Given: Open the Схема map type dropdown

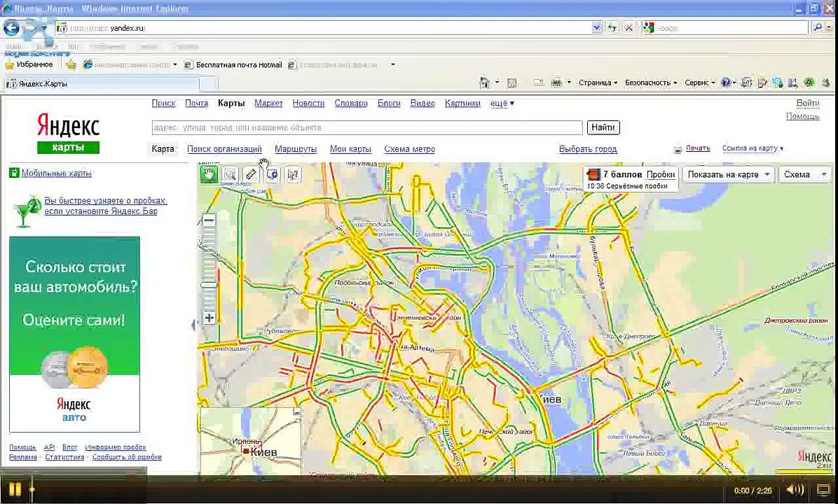Looking at the screenshot, I should click(804, 174).
